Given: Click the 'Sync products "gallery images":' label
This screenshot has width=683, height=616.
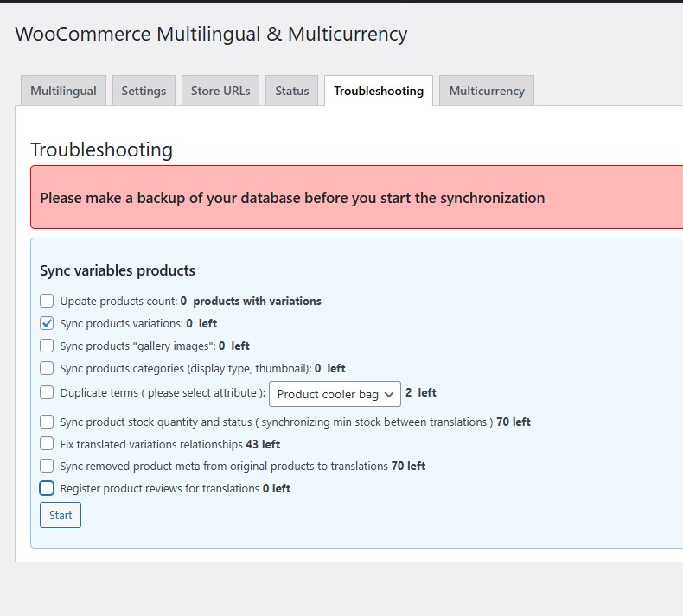Looking at the screenshot, I should (138, 346).
